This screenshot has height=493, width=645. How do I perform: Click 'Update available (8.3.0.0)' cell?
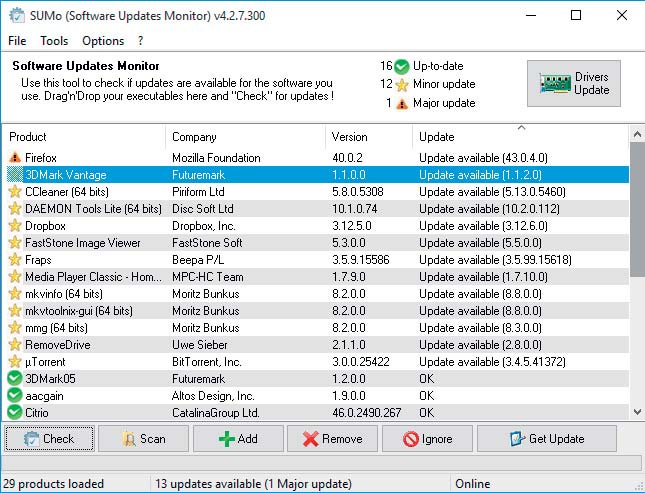pyautogui.click(x=480, y=328)
